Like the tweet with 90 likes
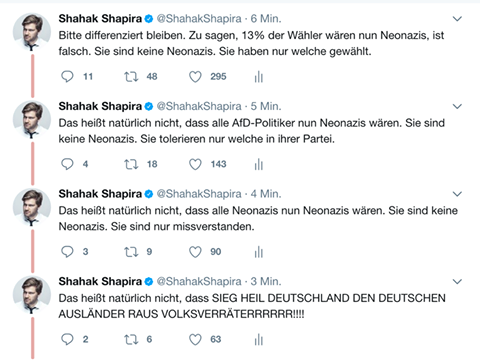This screenshot has height=360, width=480. [195, 252]
